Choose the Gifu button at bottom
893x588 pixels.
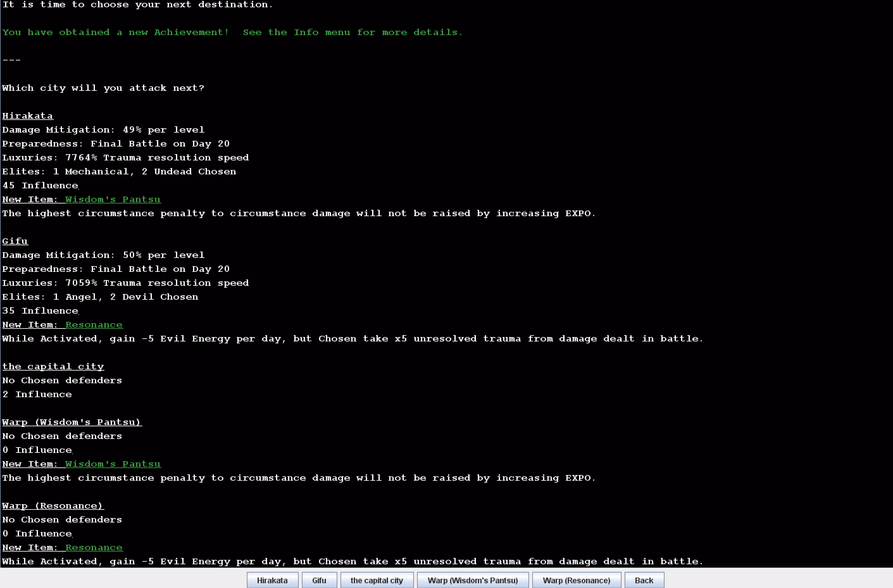[x=319, y=580]
